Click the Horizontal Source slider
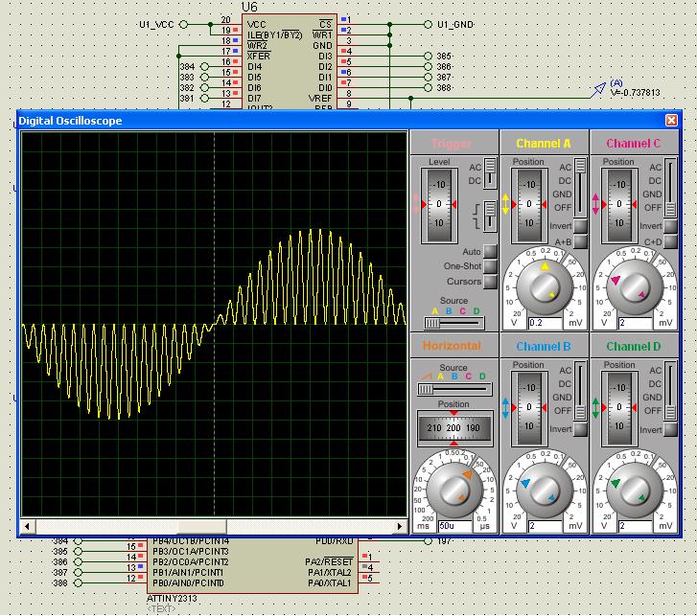 click(x=453, y=390)
